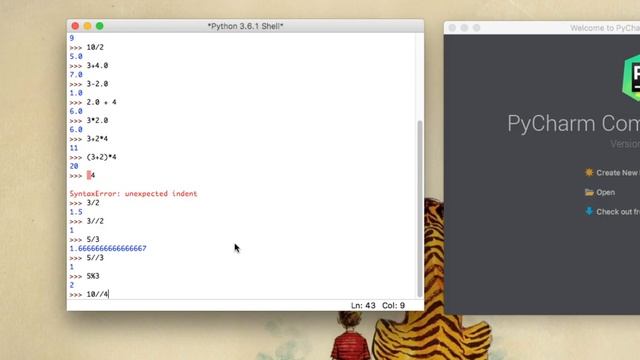640x360 pixels.
Task: Click the output 9 at top of shell
Action: coord(72,38)
